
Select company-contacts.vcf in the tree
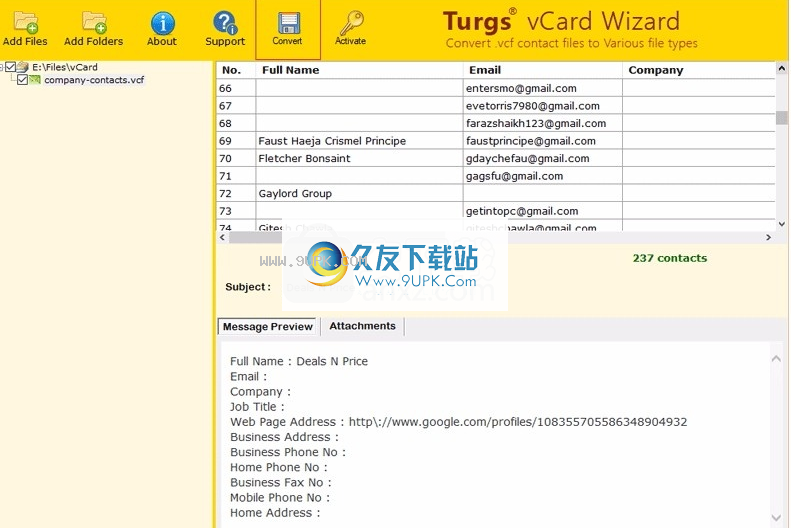(x=94, y=80)
